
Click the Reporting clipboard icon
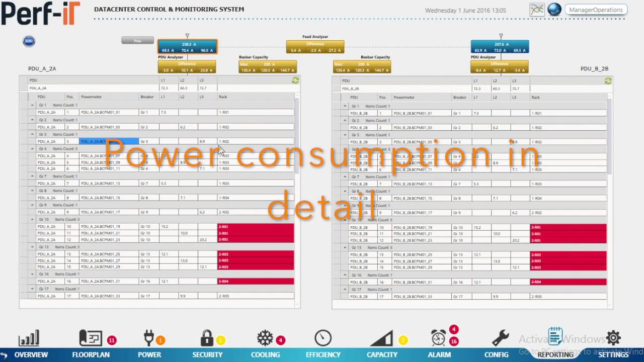[x=555, y=336]
